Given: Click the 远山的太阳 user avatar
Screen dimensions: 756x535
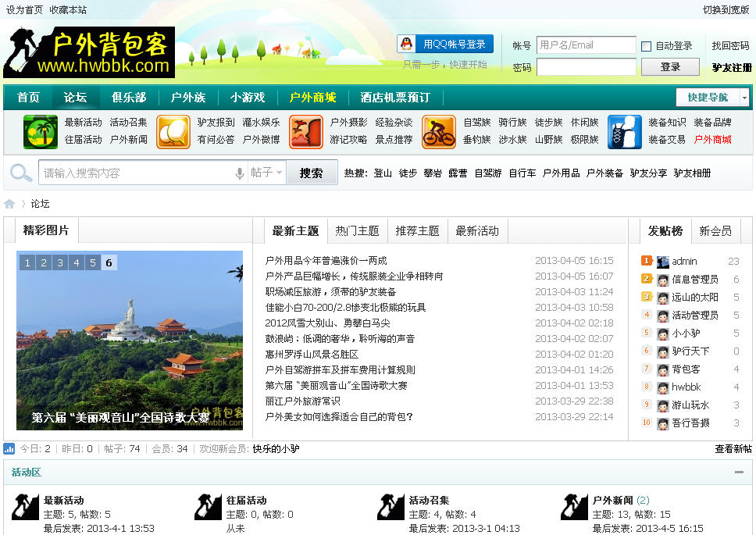Looking at the screenshot, I should coord(663,298).
